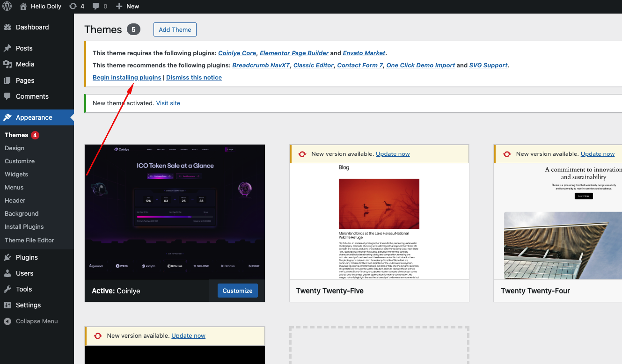Open the Twenty Twenty-Four theme screenshot
Viewport: 622px width, 364px height.
(x=558, y=221)
